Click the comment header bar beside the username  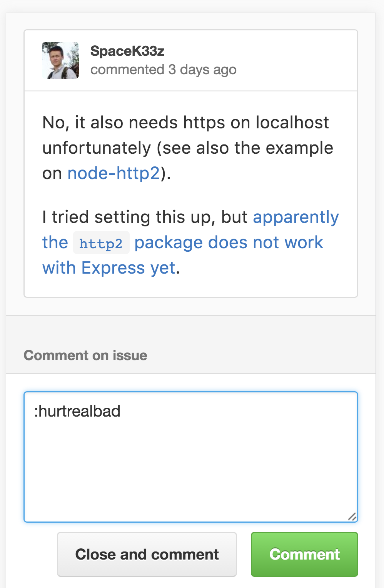tap(296, 60)
